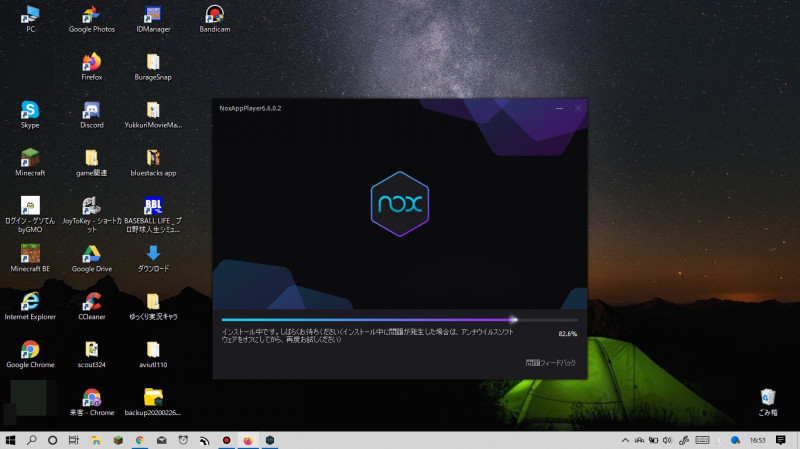The width and height of the screenshot is (800, 449).
Task: Select the BurageSnap folder icon
Action: [153, 67]
